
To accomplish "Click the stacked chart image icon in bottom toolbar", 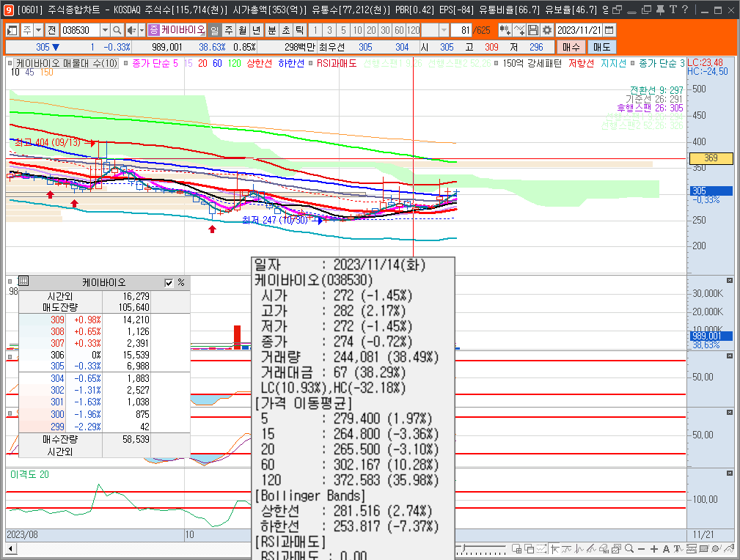I will pyautogui.click(x=616, y=549).
